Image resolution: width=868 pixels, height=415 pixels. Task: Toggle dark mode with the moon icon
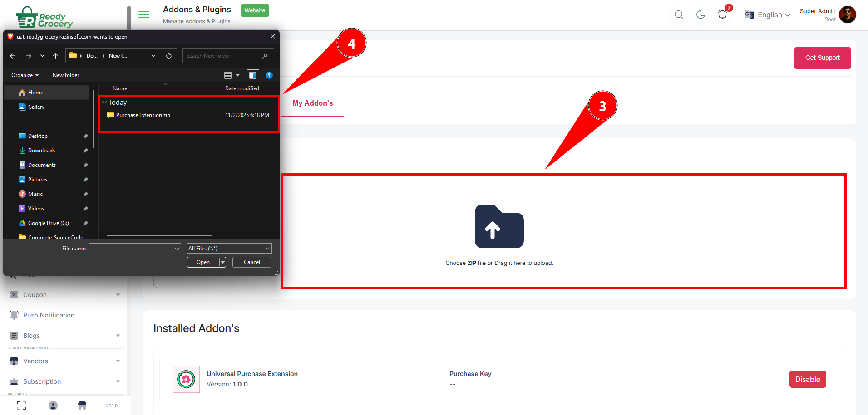coord(700,15)
